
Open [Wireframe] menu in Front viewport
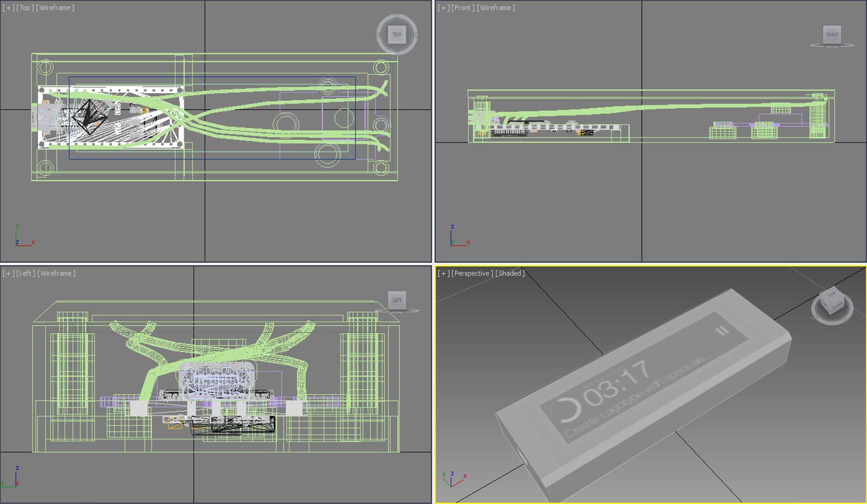pos(495,8)
